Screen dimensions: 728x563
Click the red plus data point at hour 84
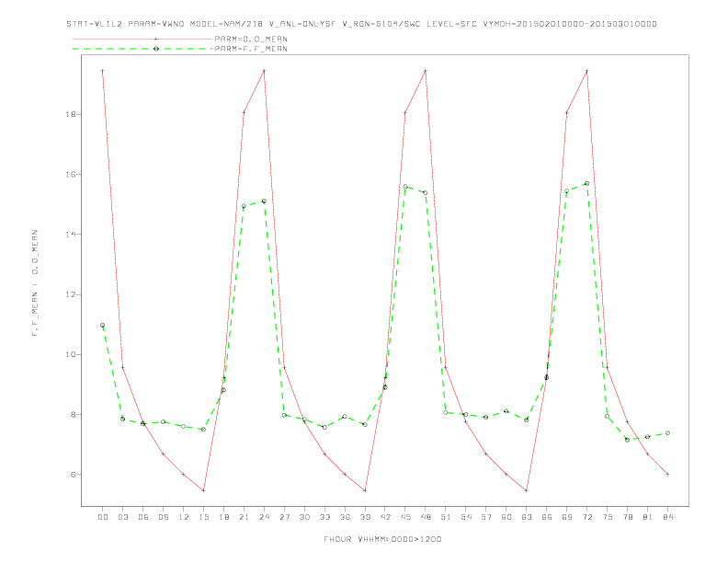[667, 475]
